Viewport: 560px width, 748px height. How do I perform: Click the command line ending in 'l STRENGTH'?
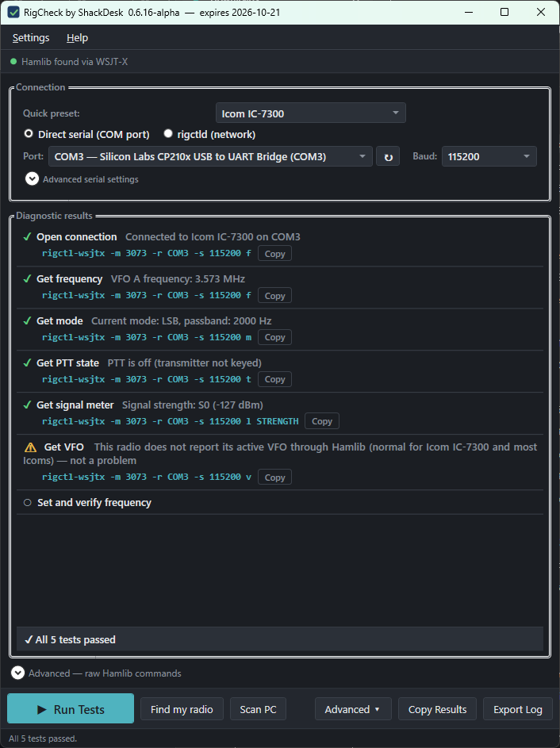(171, 421)
